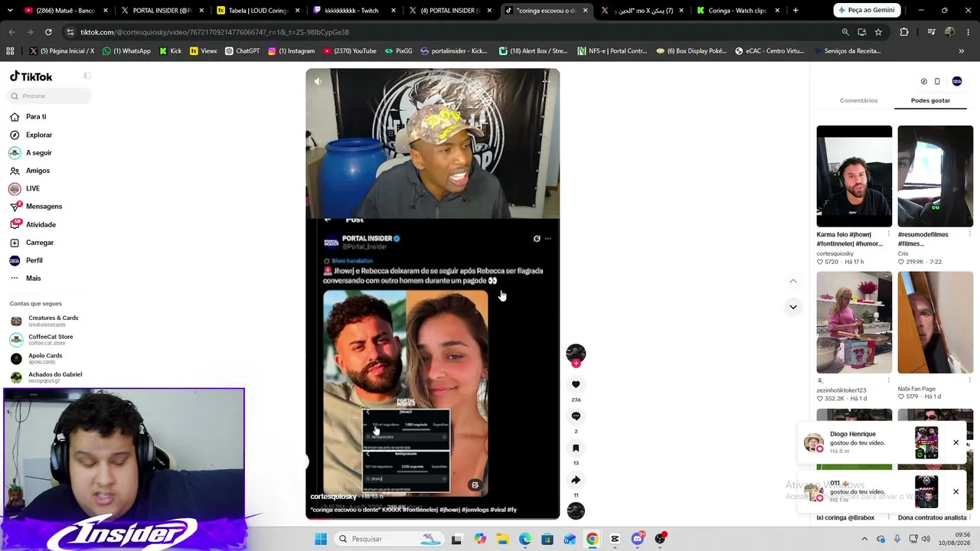Viewport: 980px width, 551px height.
Task: Follow creator via avatar plus button
Action: (x=576, y=364)
